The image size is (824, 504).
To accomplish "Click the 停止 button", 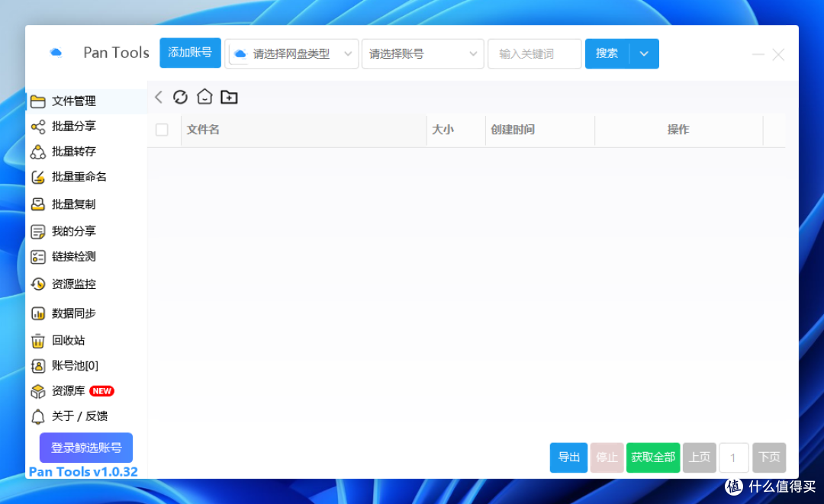I will click(x=607, y=457).
